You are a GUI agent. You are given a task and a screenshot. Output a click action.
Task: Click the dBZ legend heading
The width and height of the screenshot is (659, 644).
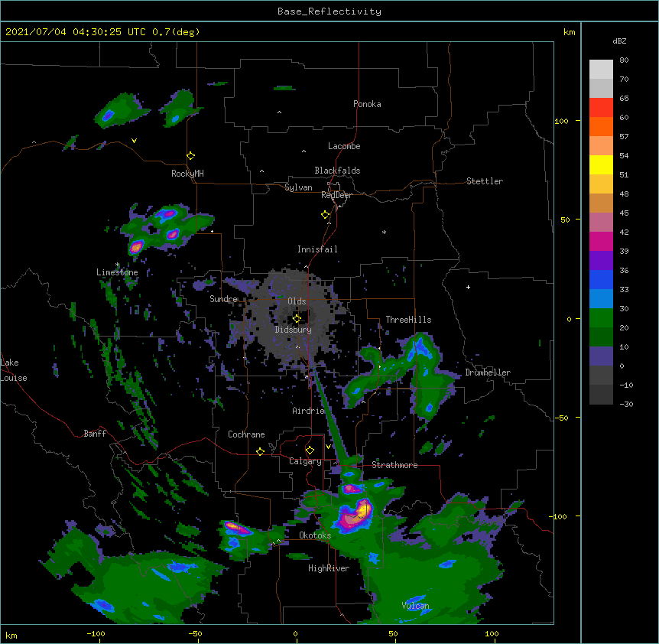[619, 41]
